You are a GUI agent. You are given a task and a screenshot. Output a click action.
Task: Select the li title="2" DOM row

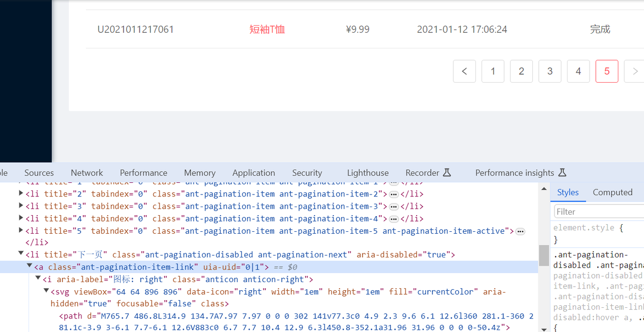point(269,194)
